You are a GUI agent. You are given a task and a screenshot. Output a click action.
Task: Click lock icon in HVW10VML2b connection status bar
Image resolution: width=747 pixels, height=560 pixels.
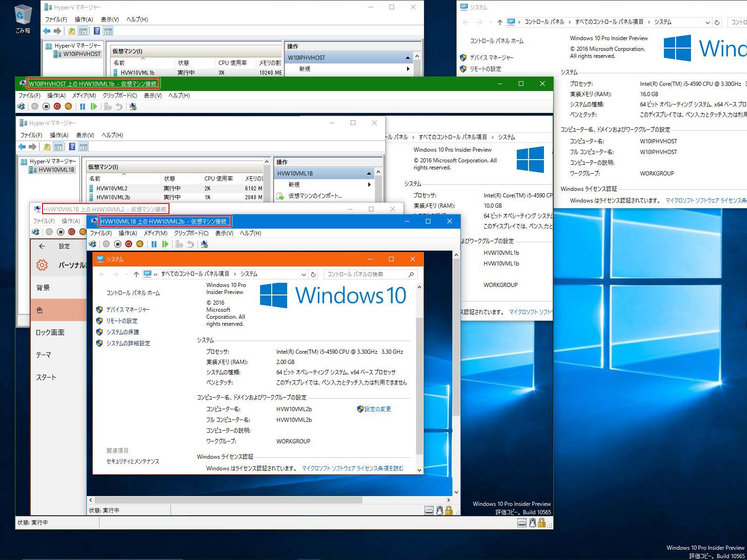pos(449,511)
